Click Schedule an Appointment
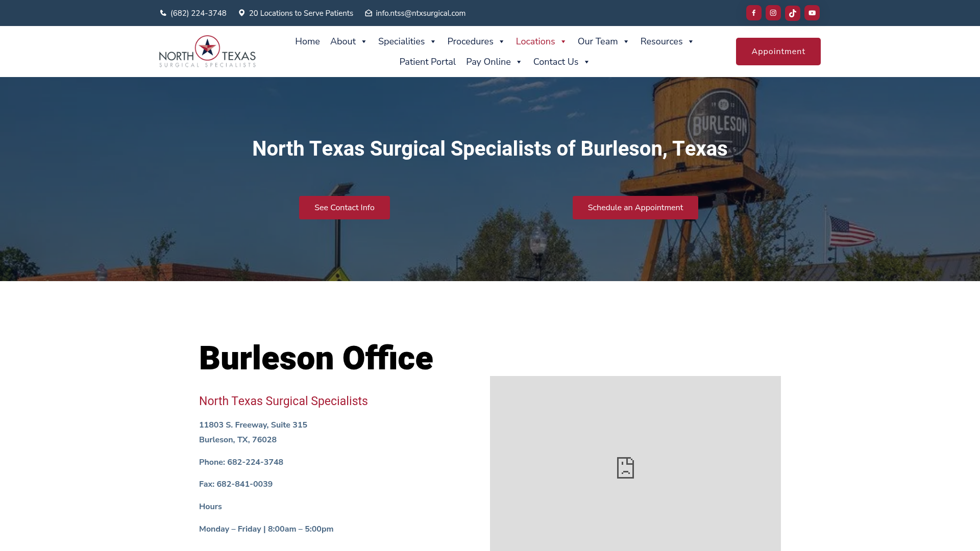This screenshot has height=551, width=980. coord(635,207)
